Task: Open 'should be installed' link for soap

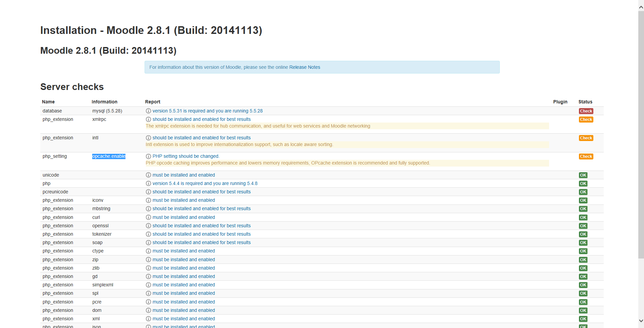Action: [202, 242]
